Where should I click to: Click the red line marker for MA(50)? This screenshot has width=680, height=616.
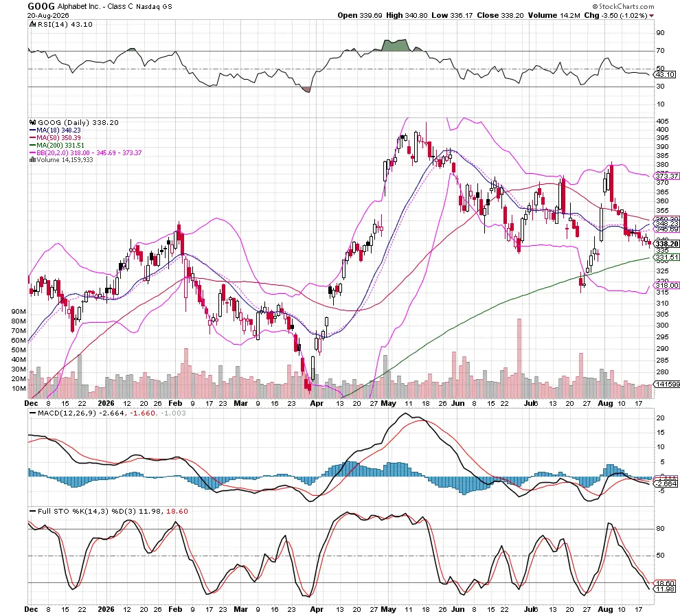[x=32, y=138]
